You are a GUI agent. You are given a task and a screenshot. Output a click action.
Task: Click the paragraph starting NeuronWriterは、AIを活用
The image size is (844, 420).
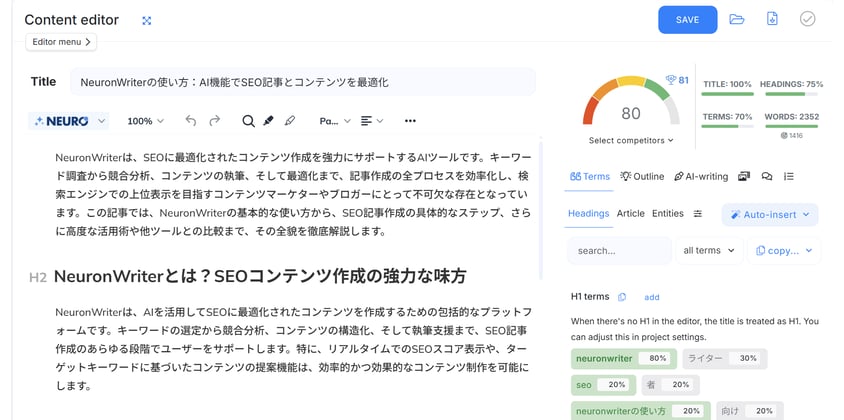pyautogui.click(x=293, y=349)
